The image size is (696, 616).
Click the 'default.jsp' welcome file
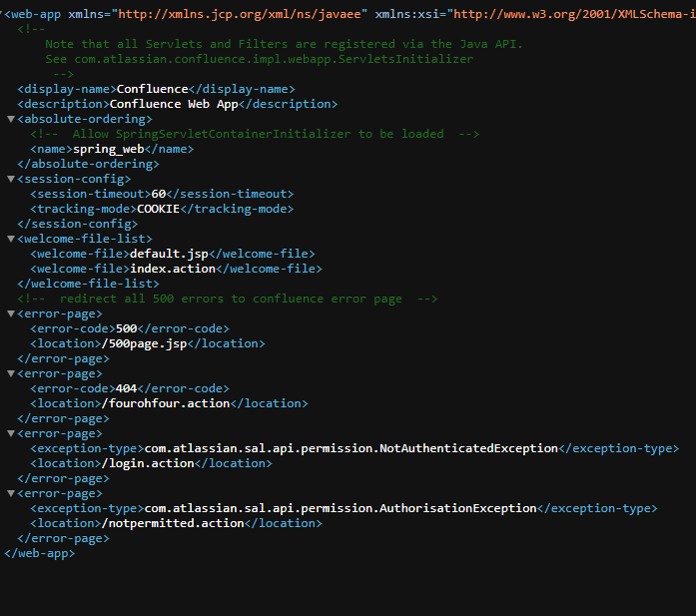[x=169, y=254]
